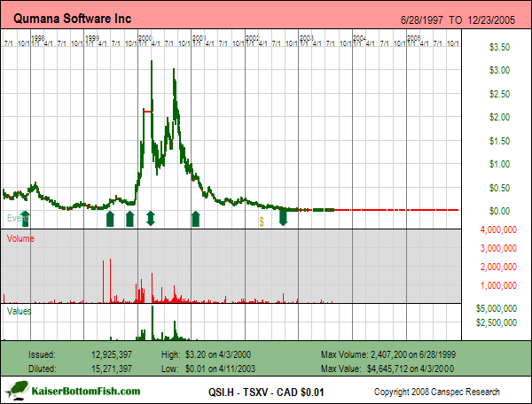Click Max Volume 2,407,200 on 6/28/1999
532x404 pixels.
[x=388, y=355]
